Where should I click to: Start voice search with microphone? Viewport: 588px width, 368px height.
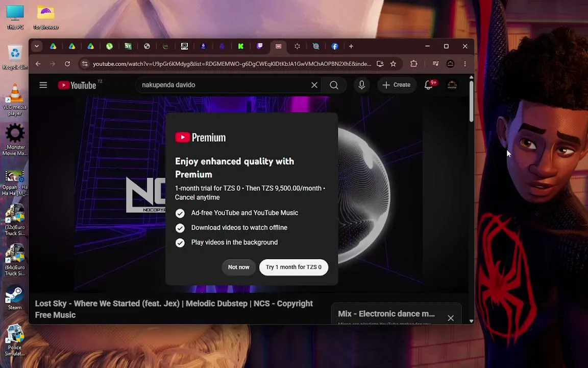coord(361,85)
